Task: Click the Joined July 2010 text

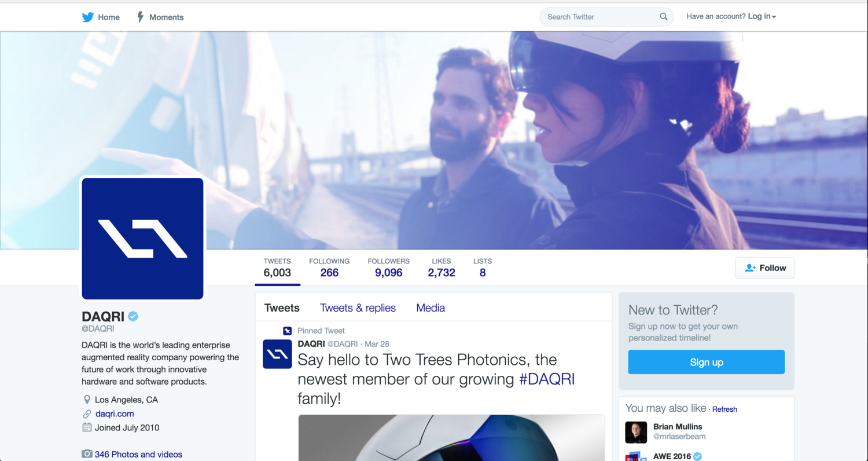Action: pyautogui.click(x=127, y=427)
